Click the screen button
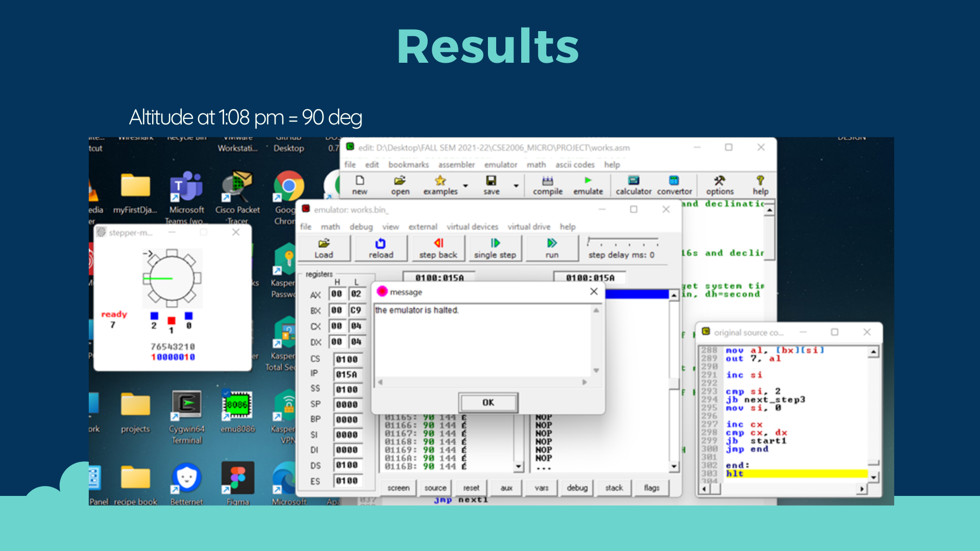Image resolution: width=980 pixels, height=551 pixels. 398,488
